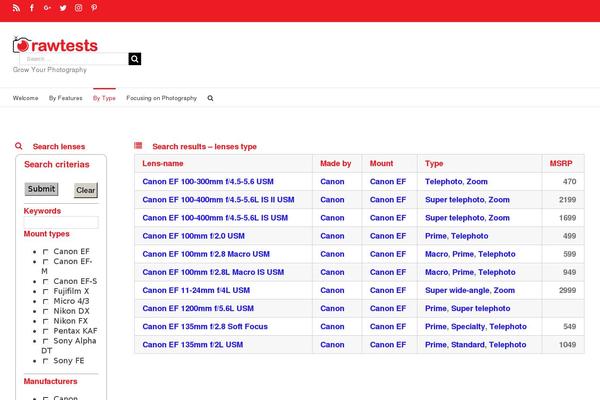Sort by Type column header
This screenshot has width=600, height=400.
[x=434, y=163]
